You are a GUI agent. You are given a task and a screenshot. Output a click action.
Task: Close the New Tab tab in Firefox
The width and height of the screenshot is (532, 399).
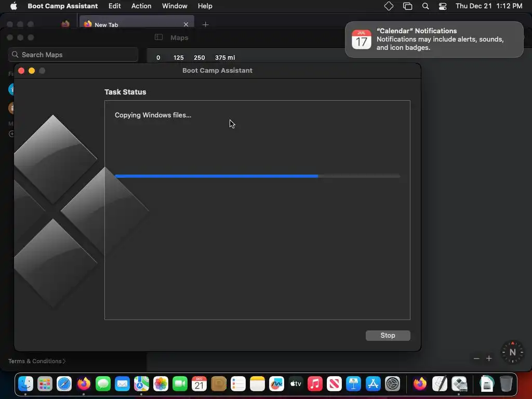pyautogui.click(x=186, y=24)
